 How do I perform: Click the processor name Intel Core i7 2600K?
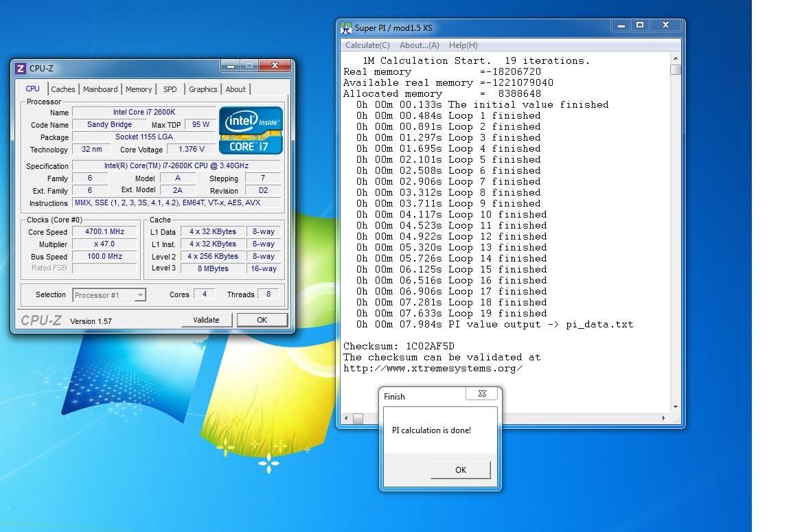pyautogui.click(x=144, y=112)
